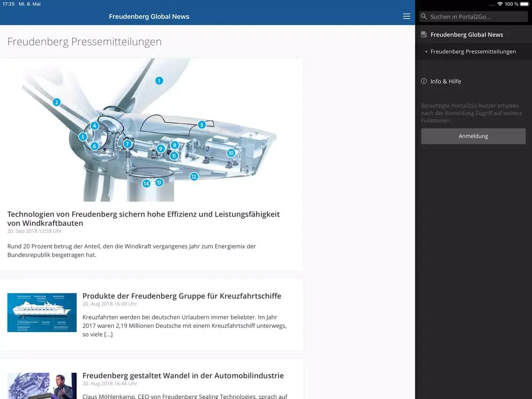Open the automotive conference thumbnail
This screenshot has height=399, width=532.
pos(42,386)
